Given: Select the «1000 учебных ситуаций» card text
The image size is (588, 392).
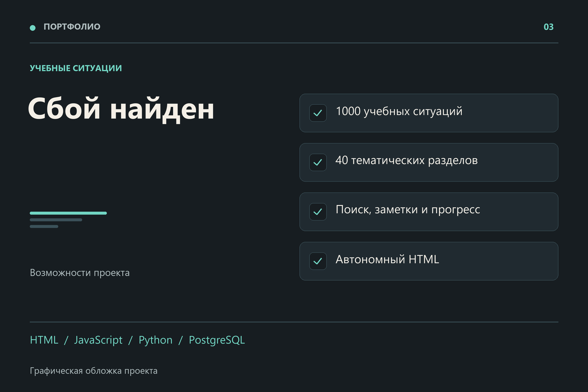Looking at the screenshot, I should 399,112.
